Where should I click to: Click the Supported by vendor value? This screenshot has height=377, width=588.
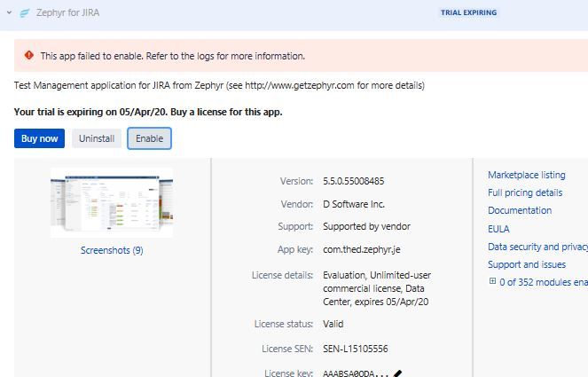tap(366, 226)
